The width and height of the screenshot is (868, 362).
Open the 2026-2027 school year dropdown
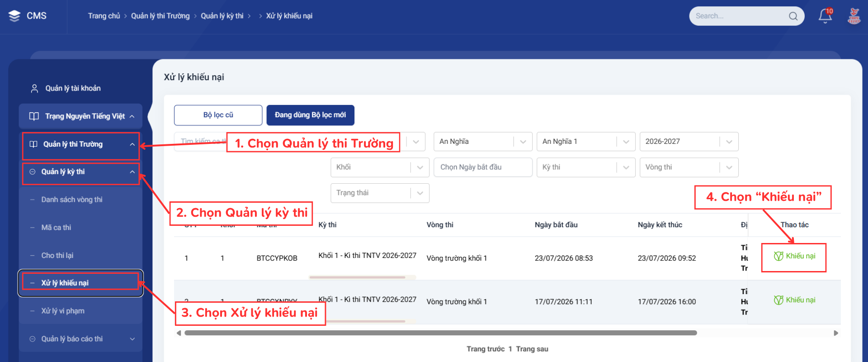coord(689,142)
